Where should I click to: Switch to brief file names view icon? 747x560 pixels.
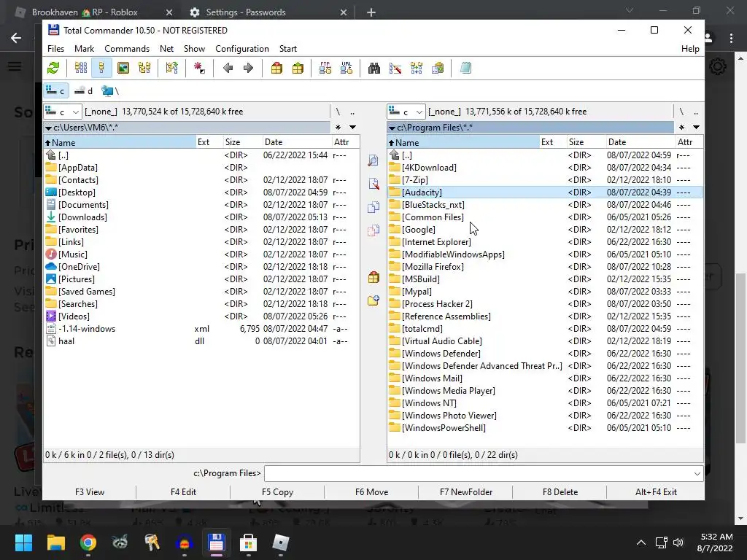coord(81,68)
